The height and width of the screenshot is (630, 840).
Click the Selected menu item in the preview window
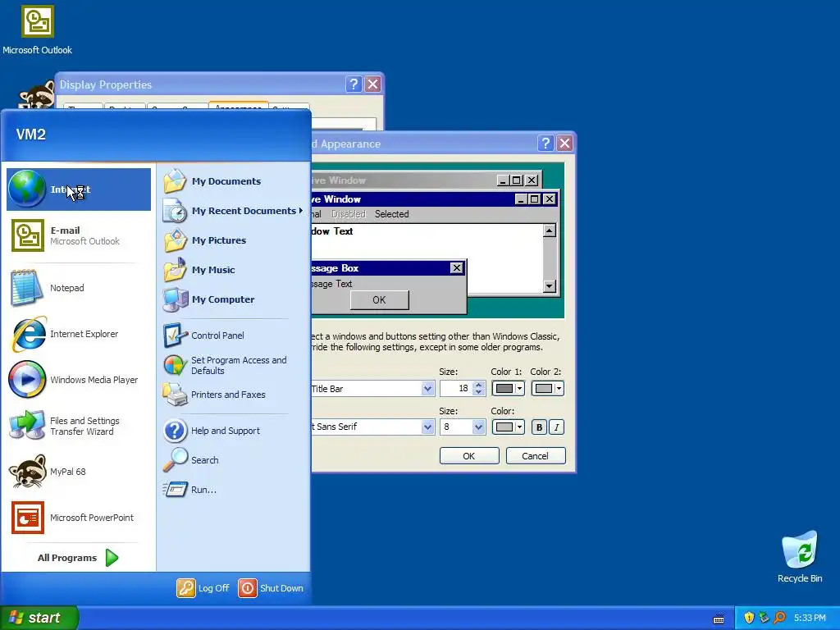tap(391, 214)
